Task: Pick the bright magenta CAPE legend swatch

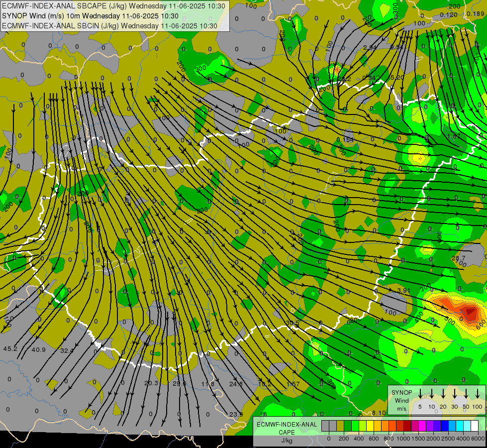Action: click(422, 426)
